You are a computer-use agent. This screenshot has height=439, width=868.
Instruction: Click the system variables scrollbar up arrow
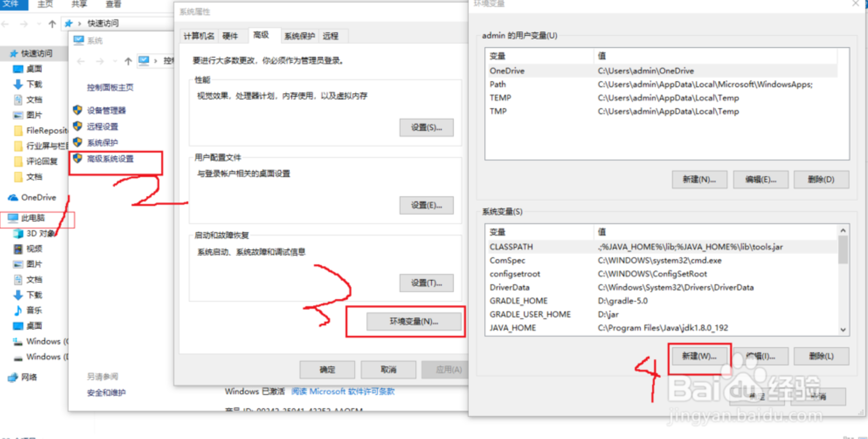tap(843, 231)
